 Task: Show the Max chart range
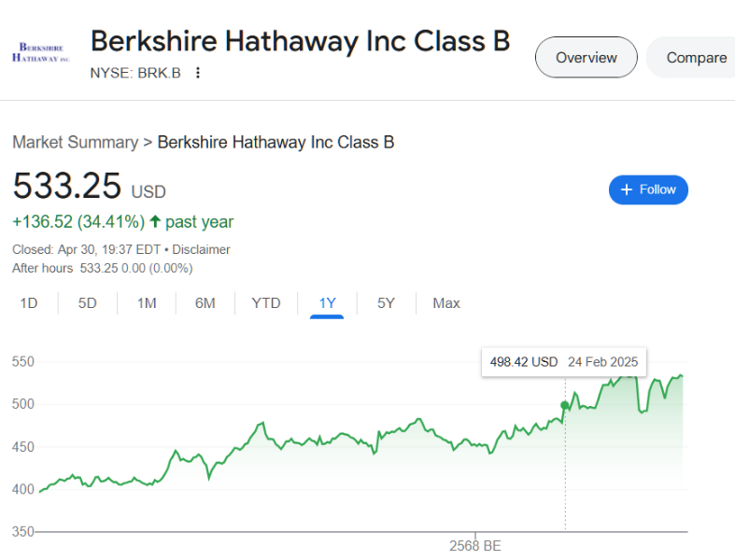point(446,303)
